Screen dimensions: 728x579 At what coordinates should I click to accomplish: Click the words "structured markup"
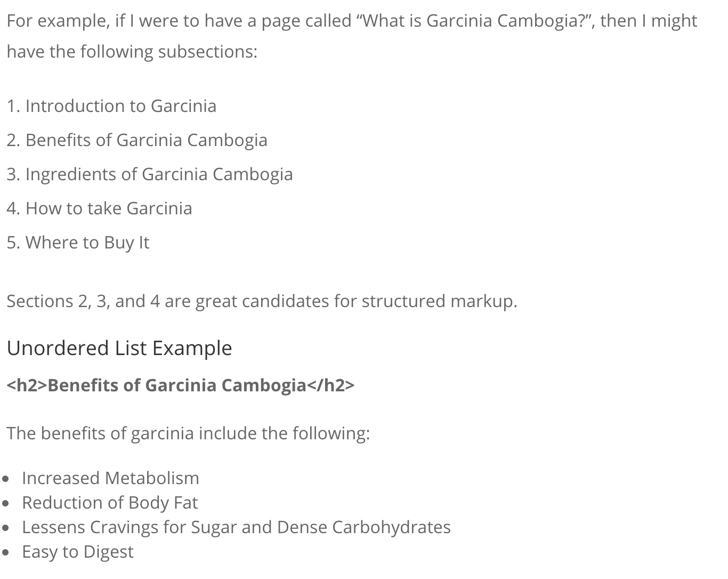[x=438, y=301]
